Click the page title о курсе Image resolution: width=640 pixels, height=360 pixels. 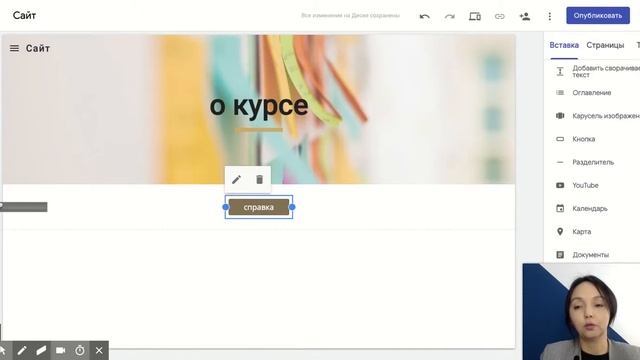259,106
